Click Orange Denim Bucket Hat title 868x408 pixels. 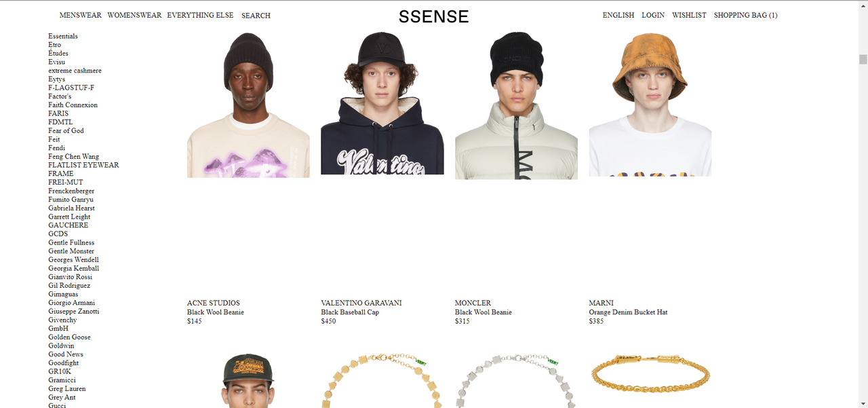pyautogui.click(x=628, y=312)
